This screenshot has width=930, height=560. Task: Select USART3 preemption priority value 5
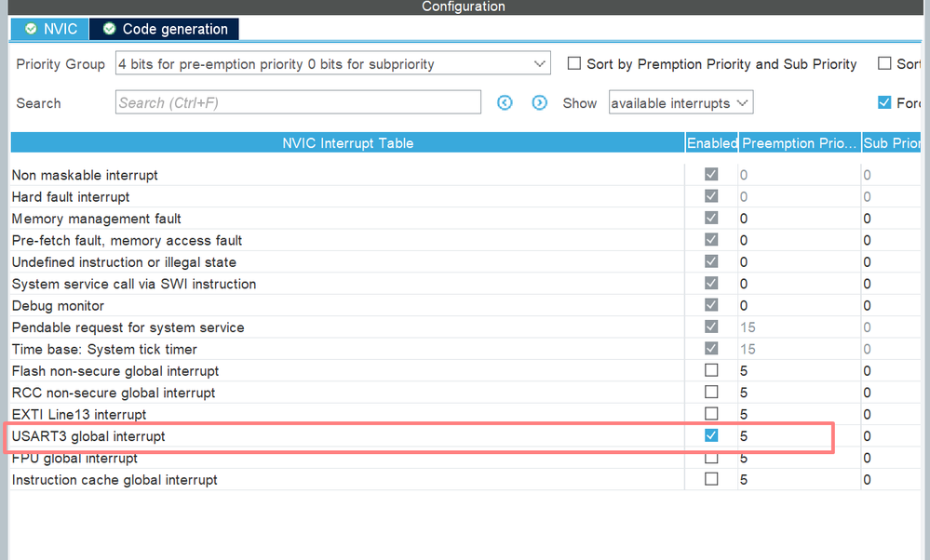[744, 436]
